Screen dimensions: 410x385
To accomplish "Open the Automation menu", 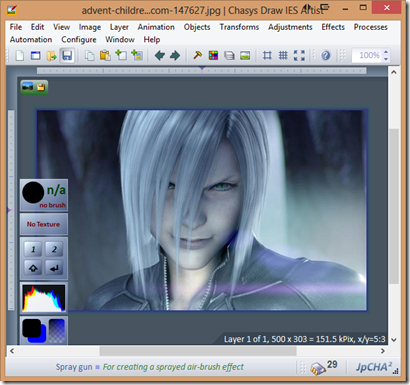I will (x=31, y=40).
